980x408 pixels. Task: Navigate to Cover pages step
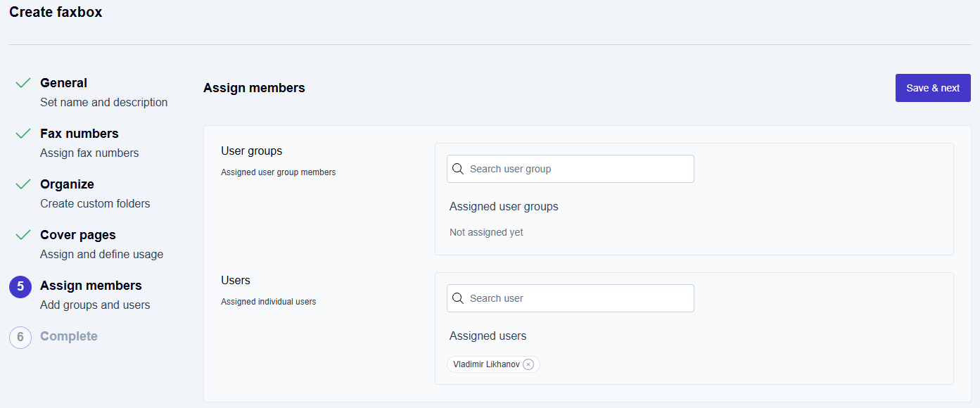point(78,235)
